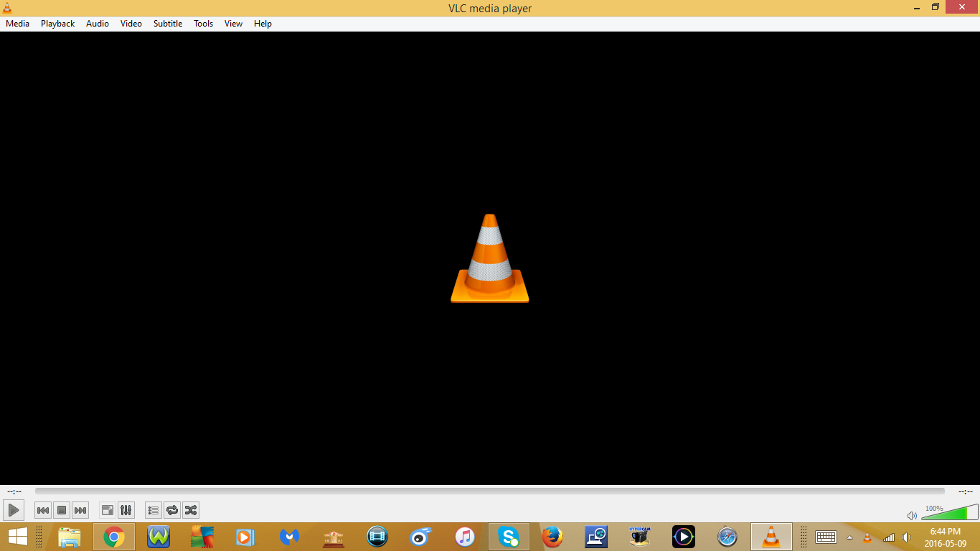Launch HyperCam screen recorder
This screenshot has height=551, width=980.
point(640,537)
